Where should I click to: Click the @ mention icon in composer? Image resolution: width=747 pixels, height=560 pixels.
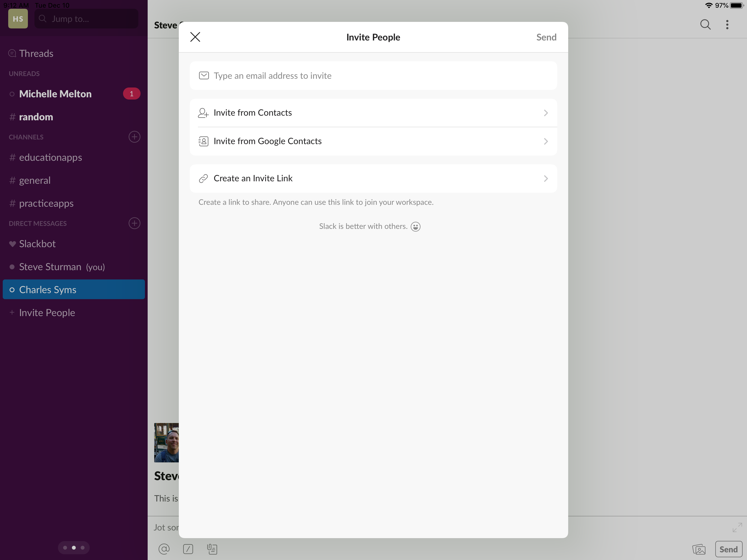(164, 549)
